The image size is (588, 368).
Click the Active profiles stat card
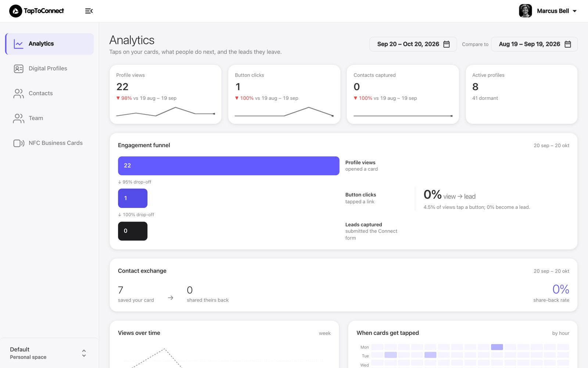pyautogui.click(x=521, y=94)
